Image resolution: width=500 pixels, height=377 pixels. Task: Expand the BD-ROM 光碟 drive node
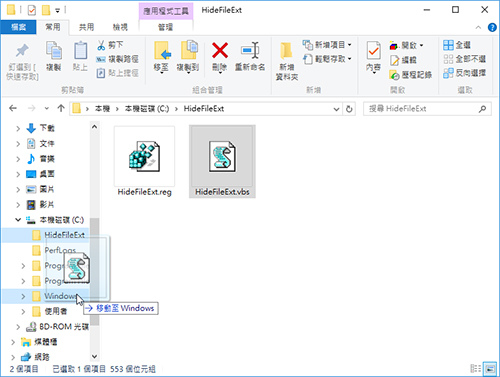[x=18, y=327]
